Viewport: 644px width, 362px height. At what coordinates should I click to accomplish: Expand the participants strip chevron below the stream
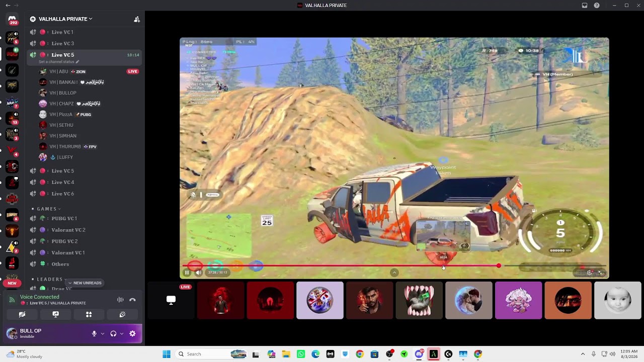pos(394,273)
